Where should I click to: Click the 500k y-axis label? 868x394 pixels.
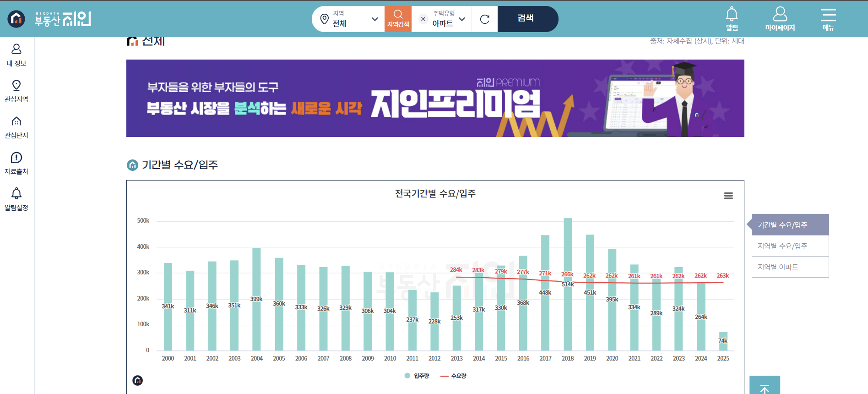[143, 221]
